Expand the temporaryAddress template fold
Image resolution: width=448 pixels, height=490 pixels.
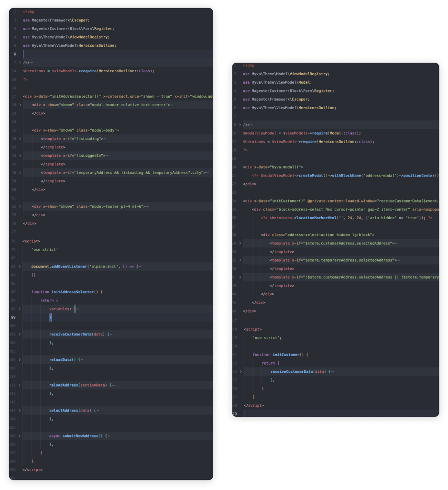pos(20,172)
